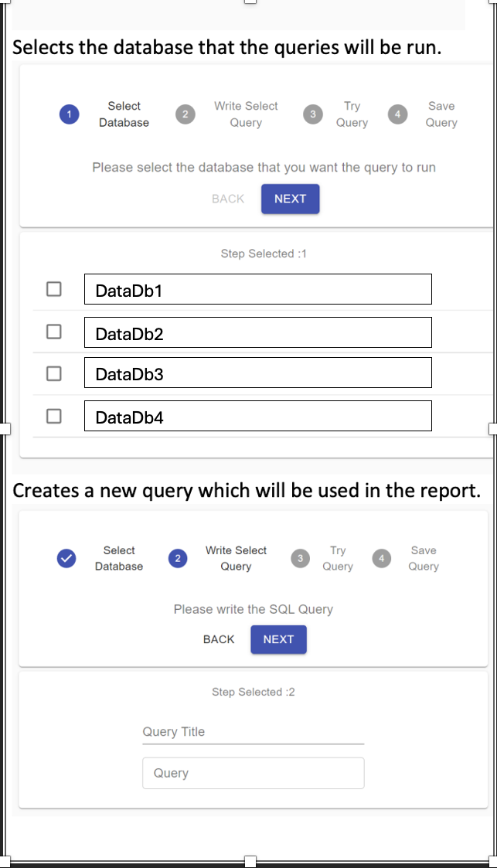Check the DataDb1 checkbox
This screenshot has width=497, height=868.
[53, 289]
